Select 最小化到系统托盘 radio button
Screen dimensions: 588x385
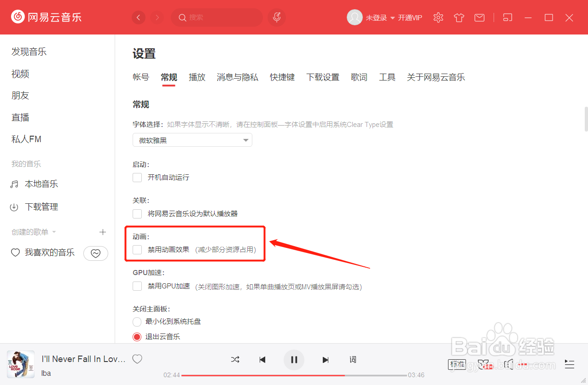click(x=137, y=322)
